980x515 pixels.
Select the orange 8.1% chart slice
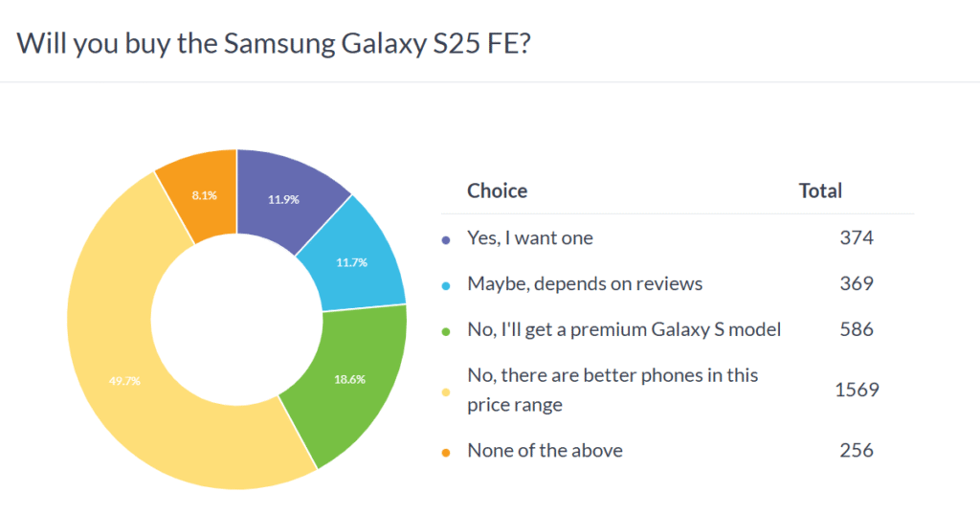203,193
